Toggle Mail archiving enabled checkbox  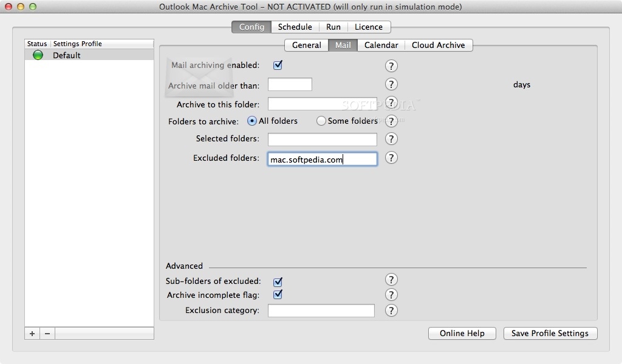(x=278, y=65)
